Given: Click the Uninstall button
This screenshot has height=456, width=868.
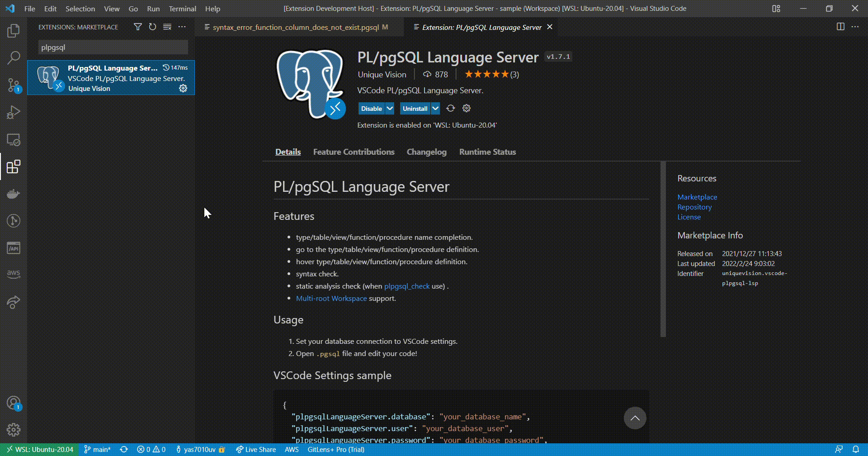Looking at the screenshot, I should click(415, 108).
